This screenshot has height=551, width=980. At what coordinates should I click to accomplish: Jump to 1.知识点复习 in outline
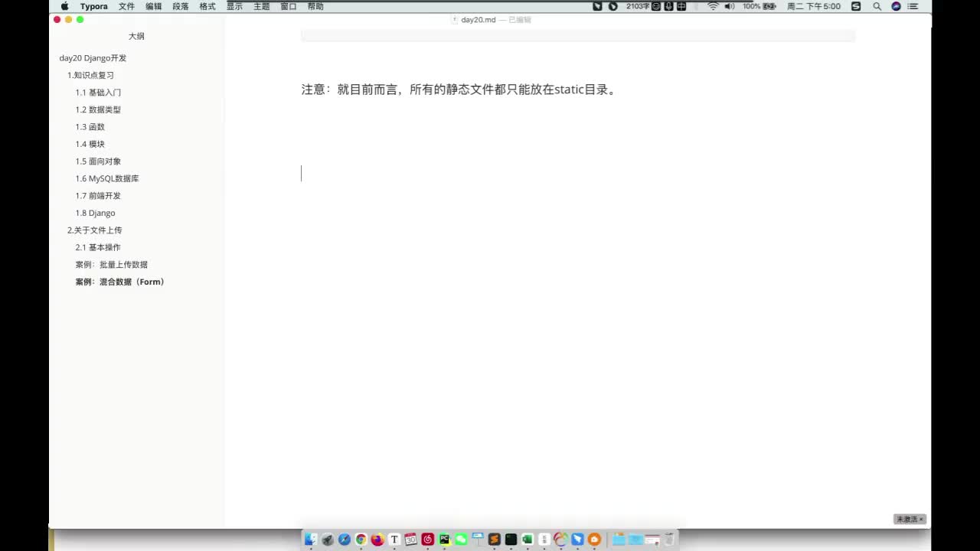(90, 75)
